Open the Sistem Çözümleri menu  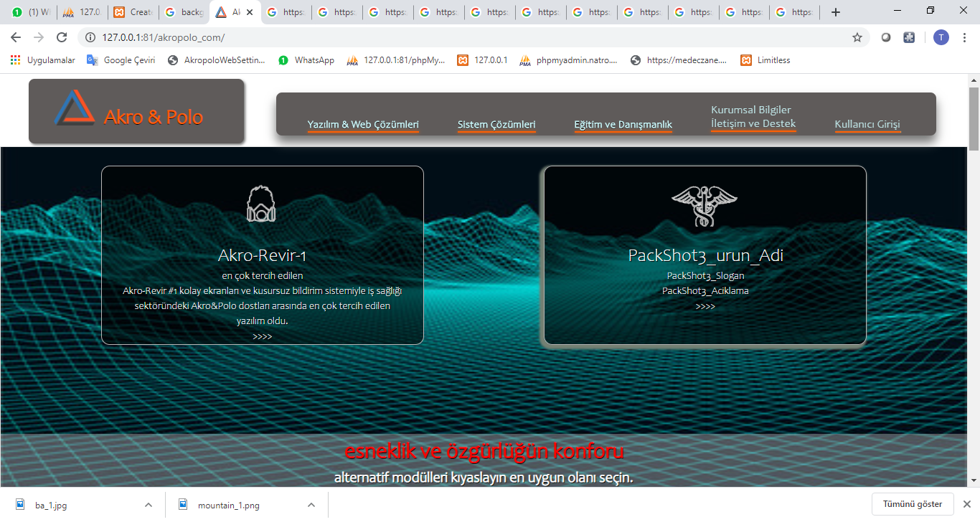pos(496,125)
